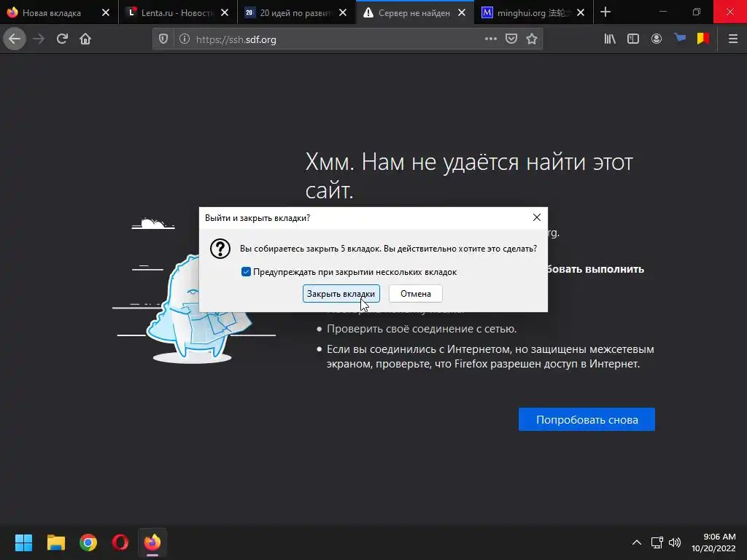Close the minghui.org tab
This screenshot has width=747, height=560.
tap(581, 13)
